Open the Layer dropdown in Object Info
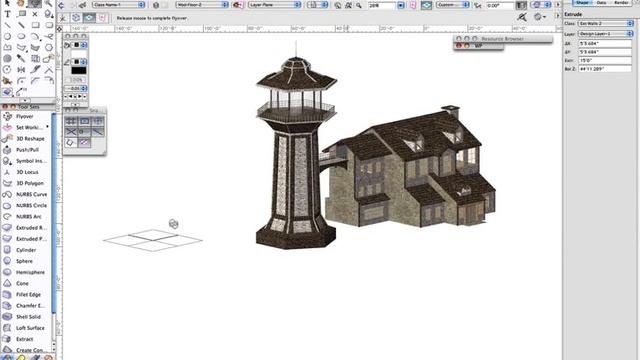This screenshot has width=640, height=360. [x=606, y=34]
